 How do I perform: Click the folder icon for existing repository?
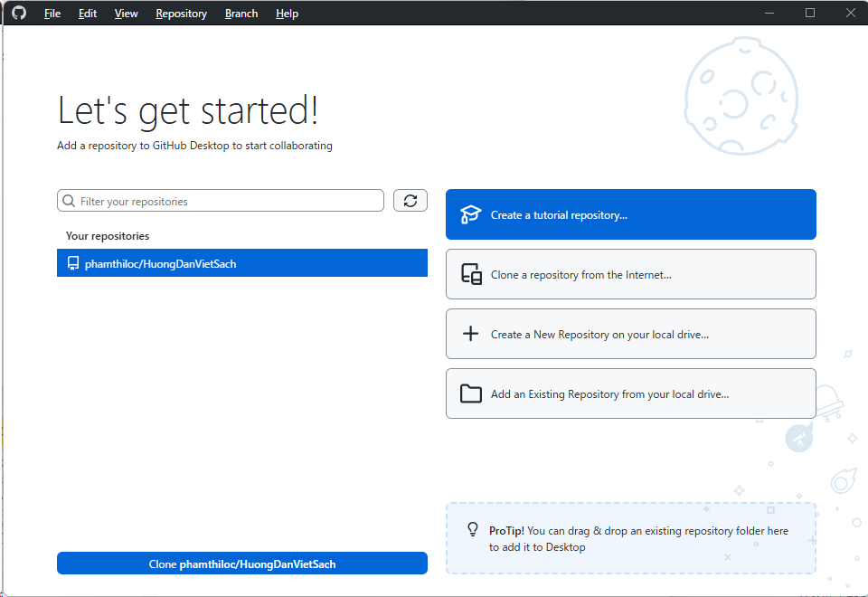470,393
